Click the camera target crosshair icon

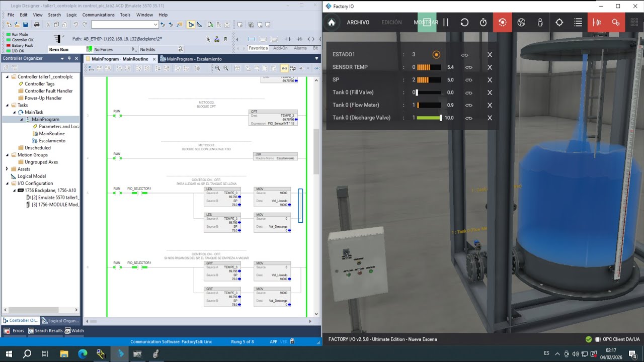pyautogui.click(x=559, y=22)
